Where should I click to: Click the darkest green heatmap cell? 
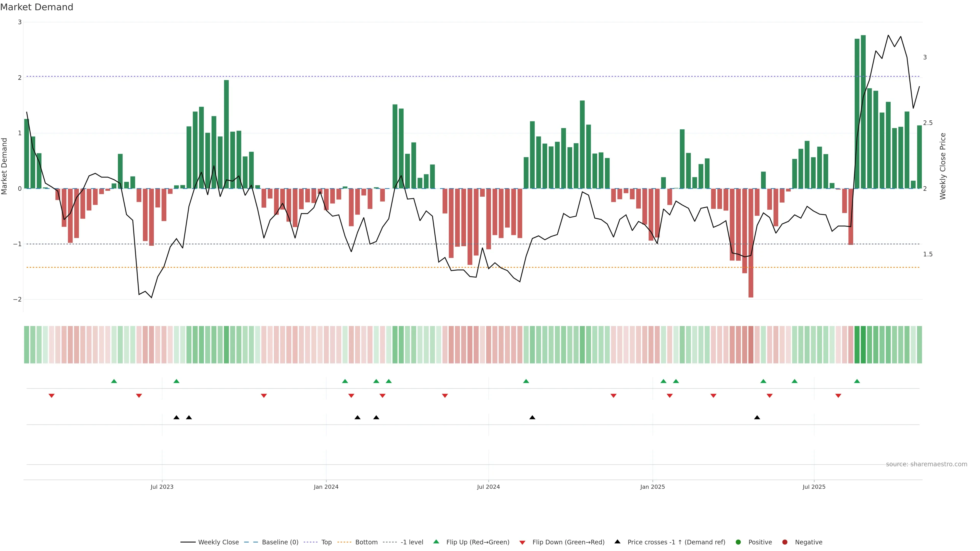pyautogui.click(x=863, y=345)
